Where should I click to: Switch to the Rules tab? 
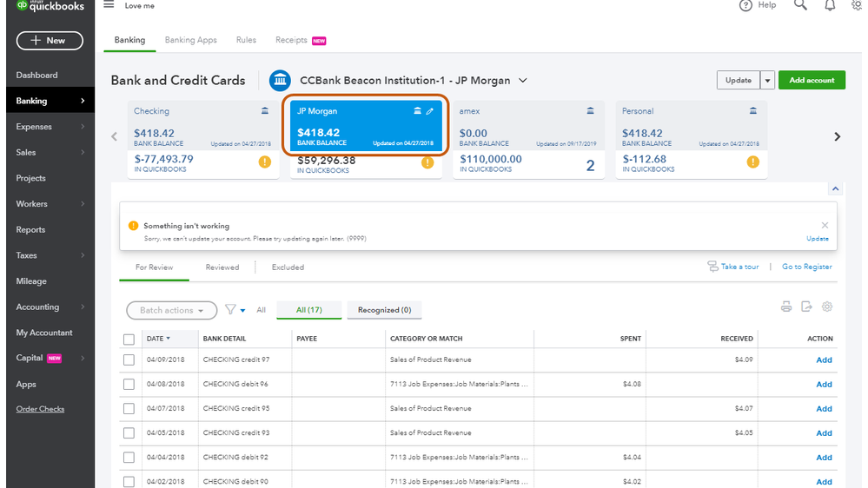click(x=246, y=40)
